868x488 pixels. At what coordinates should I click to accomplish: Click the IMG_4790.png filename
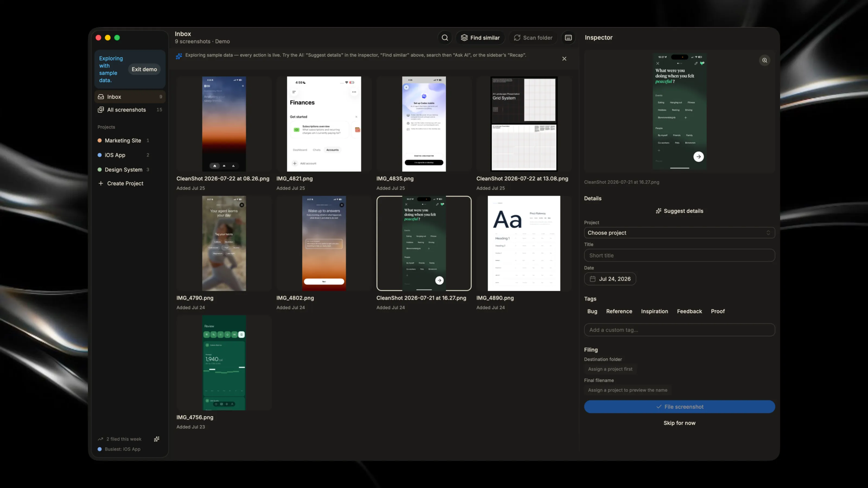click(195, 298)
